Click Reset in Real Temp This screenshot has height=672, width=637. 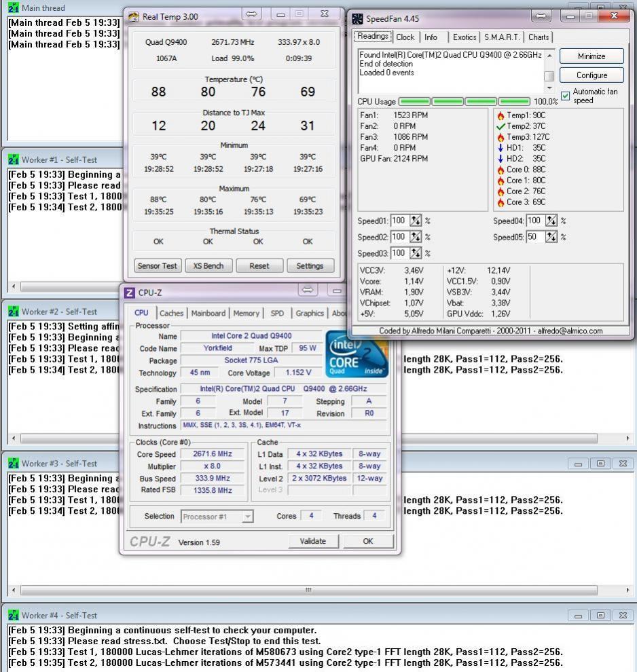259,266
